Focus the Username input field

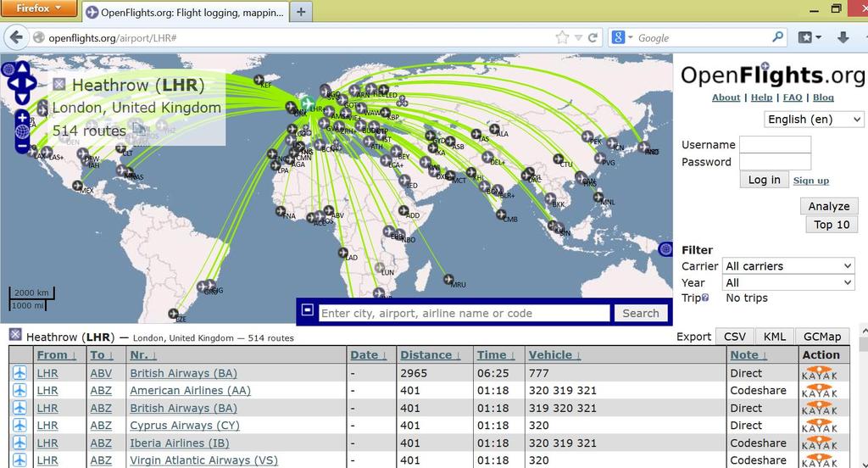pyautogui.click(x=775, y=144)
